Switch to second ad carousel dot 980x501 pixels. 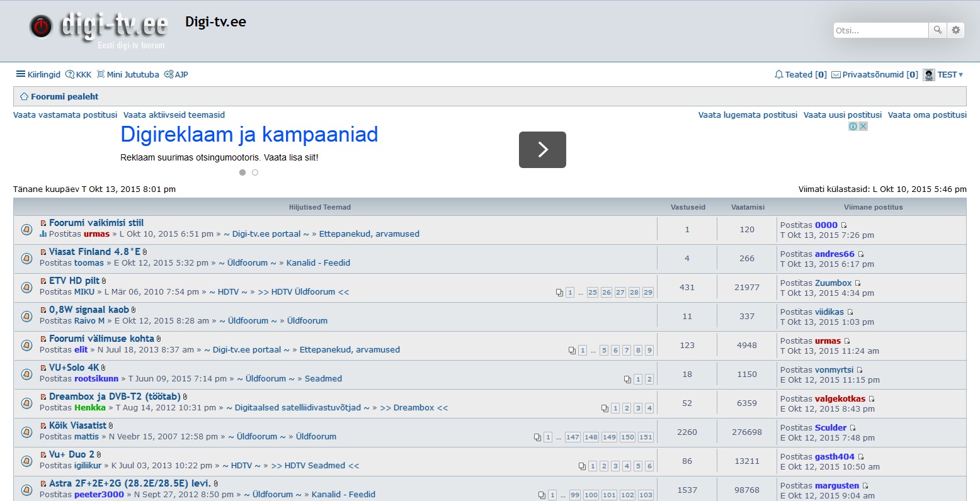point(255,172)
